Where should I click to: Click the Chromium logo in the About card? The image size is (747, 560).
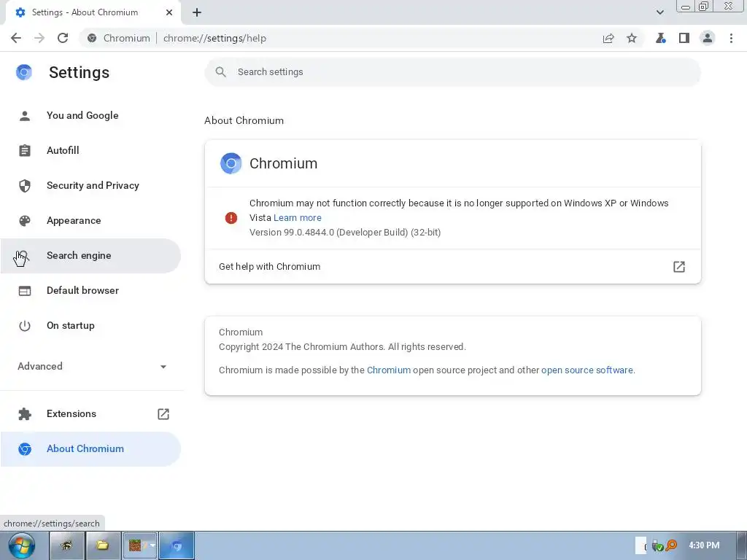(x=231, y=163)
